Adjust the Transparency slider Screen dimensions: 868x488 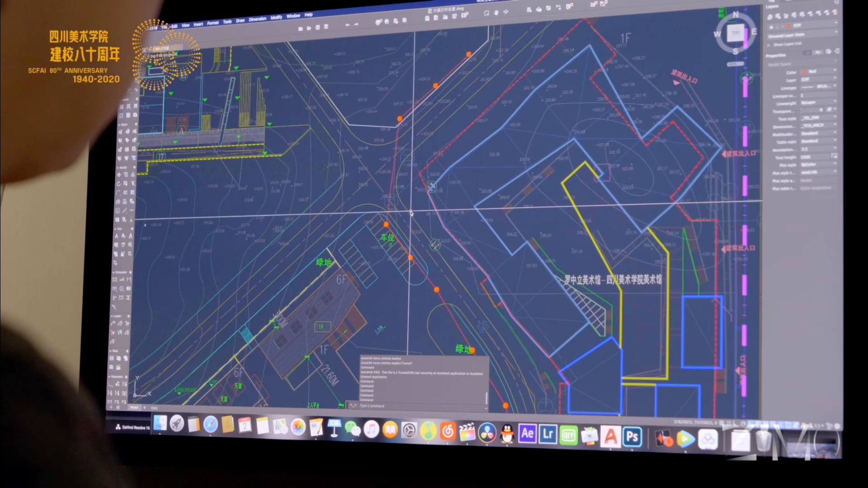(x=810, y=110)
